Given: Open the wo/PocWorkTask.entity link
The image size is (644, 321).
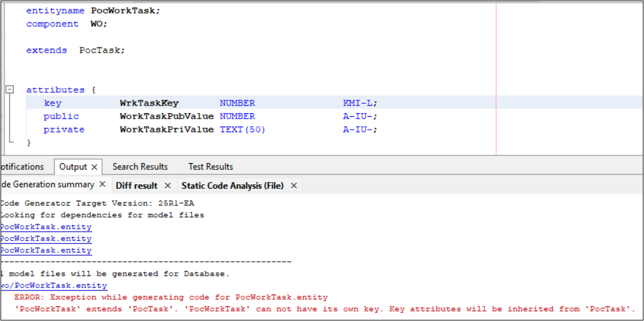Looking at the screenshot, I should (x=53, y=285).
